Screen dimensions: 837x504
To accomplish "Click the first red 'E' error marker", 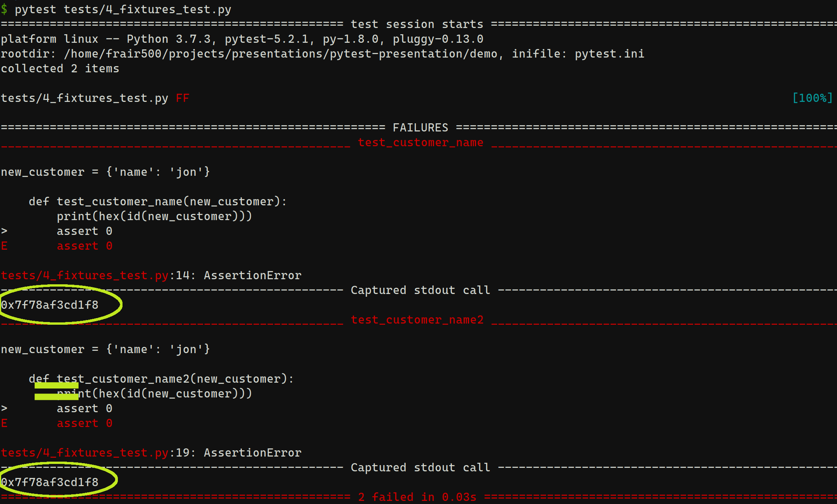I will coord(4,246).
